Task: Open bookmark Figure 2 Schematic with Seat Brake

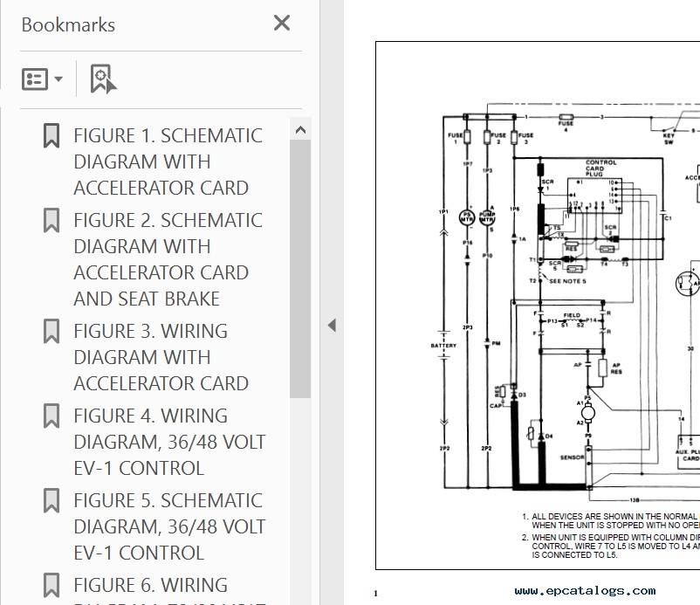Action: coord(168,259)
